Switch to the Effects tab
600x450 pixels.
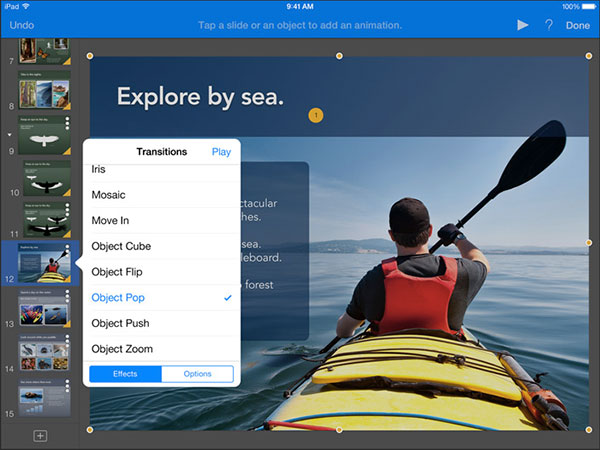[x=125, y=374]
